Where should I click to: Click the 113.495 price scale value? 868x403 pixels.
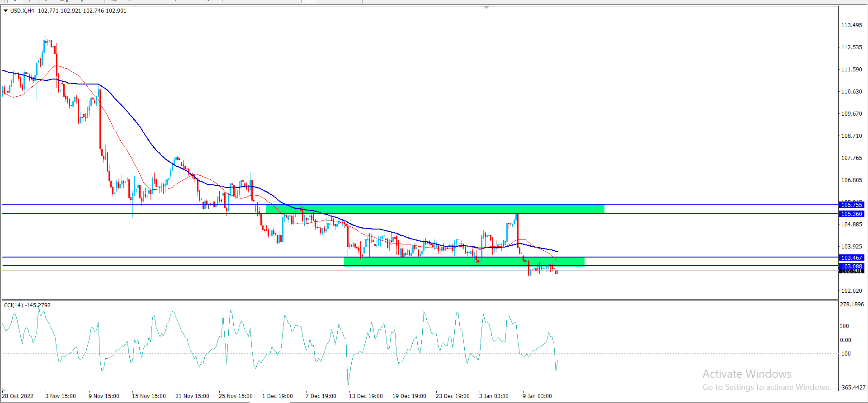[x=851, y=25]
